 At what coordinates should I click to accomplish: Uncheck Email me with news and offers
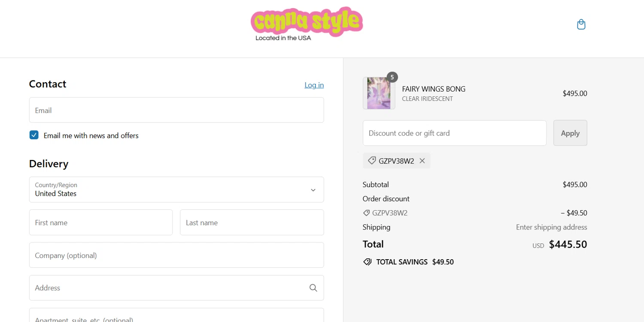pyautogui.click(x=34, y=135)
